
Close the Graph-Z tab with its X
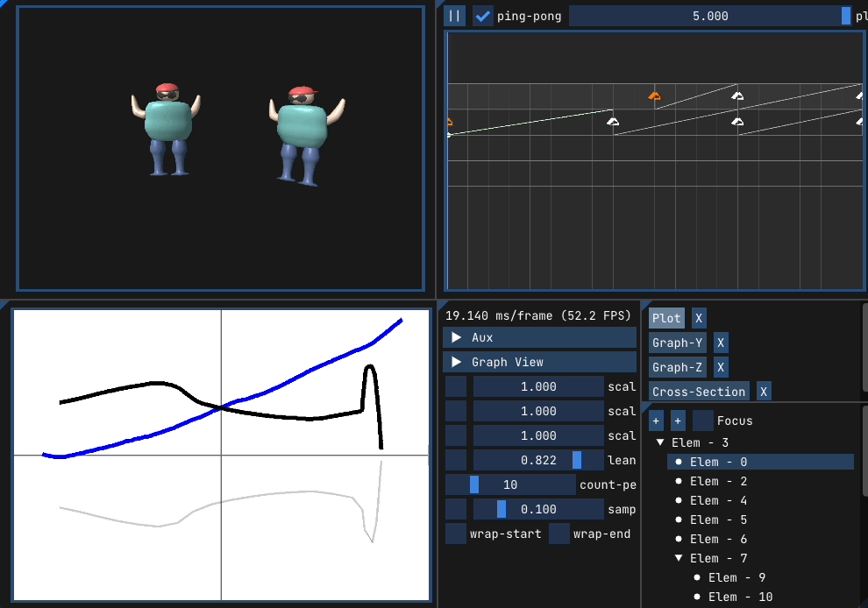pyautogui.click(x=720, y=367)
